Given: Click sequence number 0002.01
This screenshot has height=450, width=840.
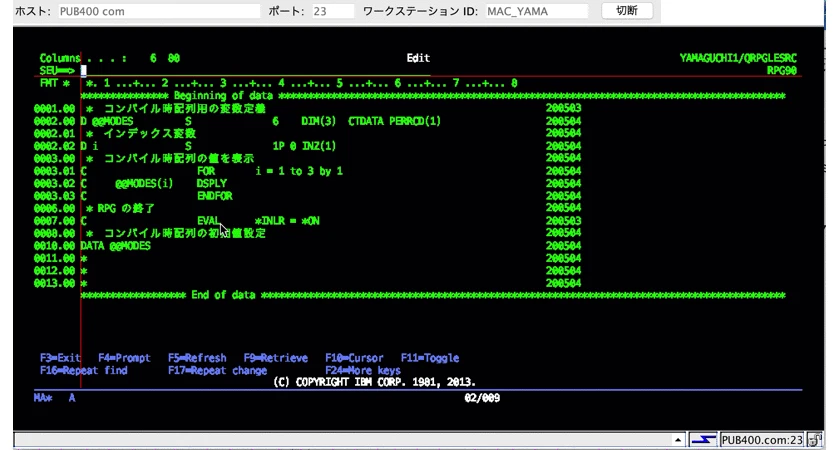Looking at the screenshot, I should point(54,133).
